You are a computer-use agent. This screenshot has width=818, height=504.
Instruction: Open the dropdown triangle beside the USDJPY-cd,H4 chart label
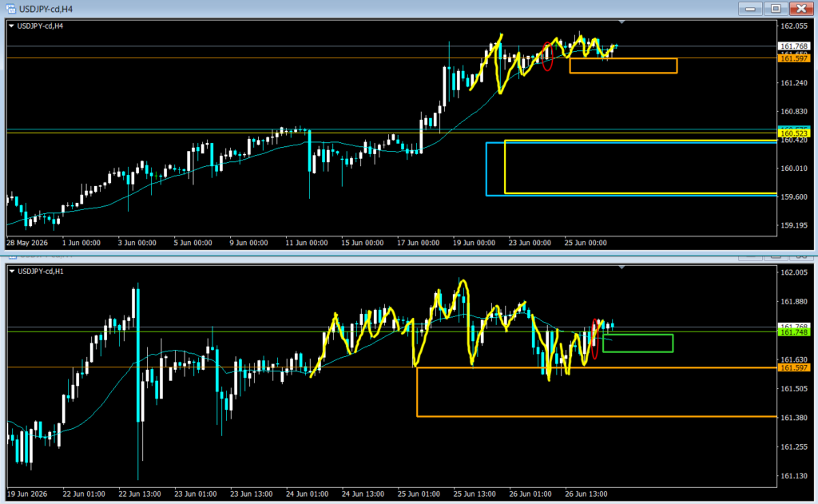pos(11,26)
